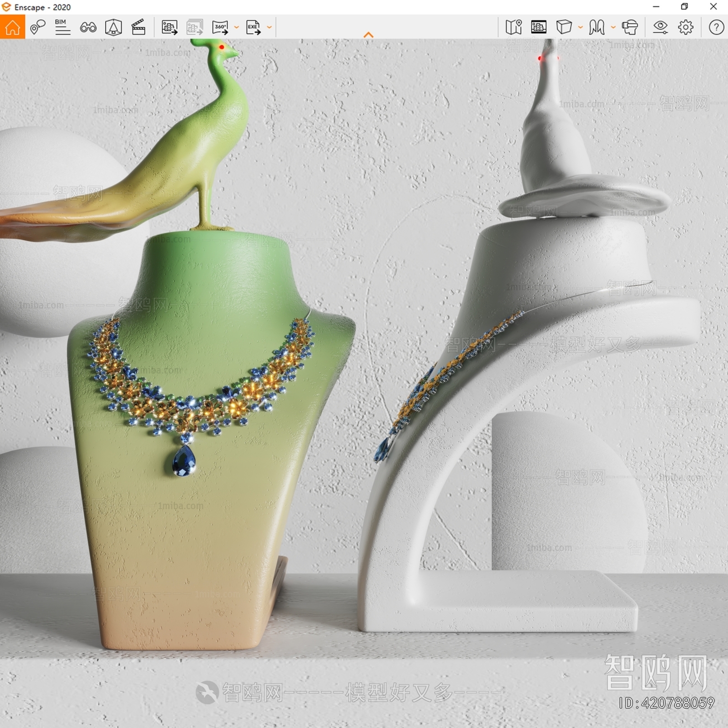Switch projection mode cube icon

point(564,27)
